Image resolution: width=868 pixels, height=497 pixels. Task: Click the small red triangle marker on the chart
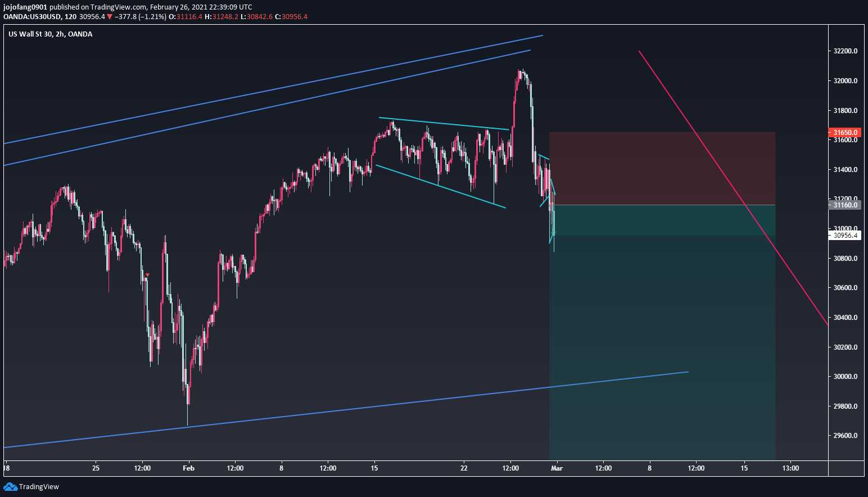(x=147, y=275)
